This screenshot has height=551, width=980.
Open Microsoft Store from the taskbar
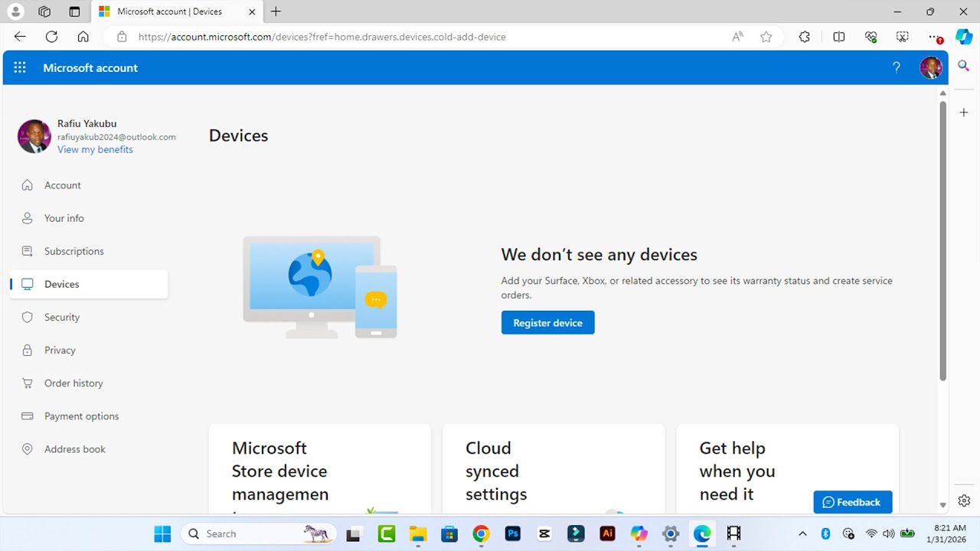coord(449,533)
